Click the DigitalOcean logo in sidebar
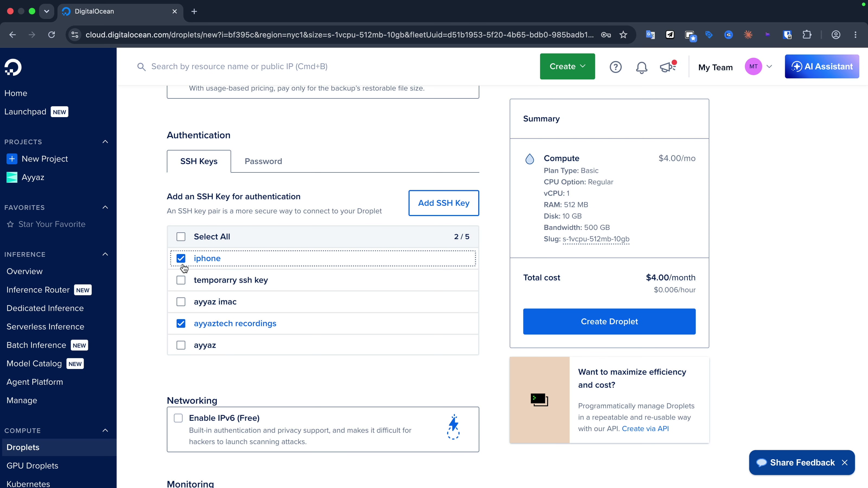 [x=13, y=67]
